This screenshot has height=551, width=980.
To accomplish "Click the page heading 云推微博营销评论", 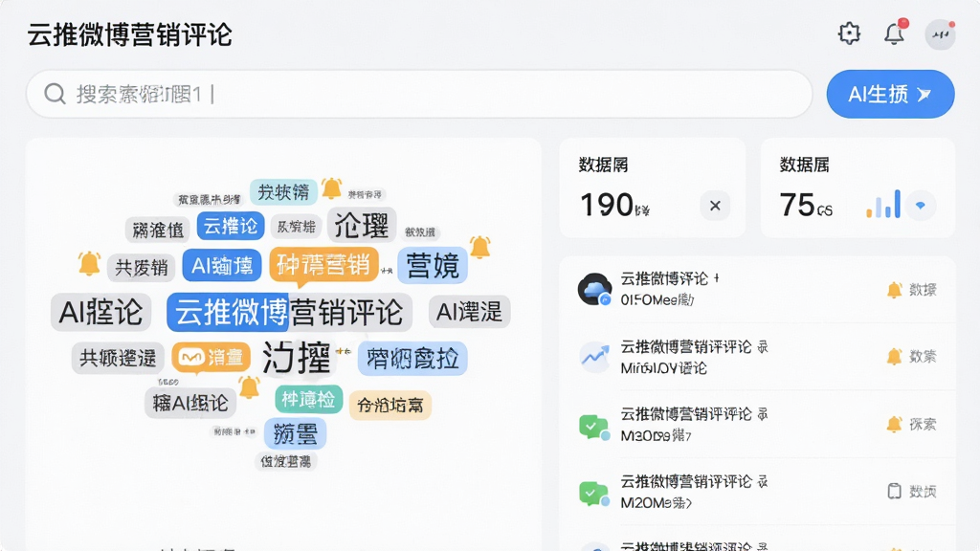I will [x=130, y=35].
